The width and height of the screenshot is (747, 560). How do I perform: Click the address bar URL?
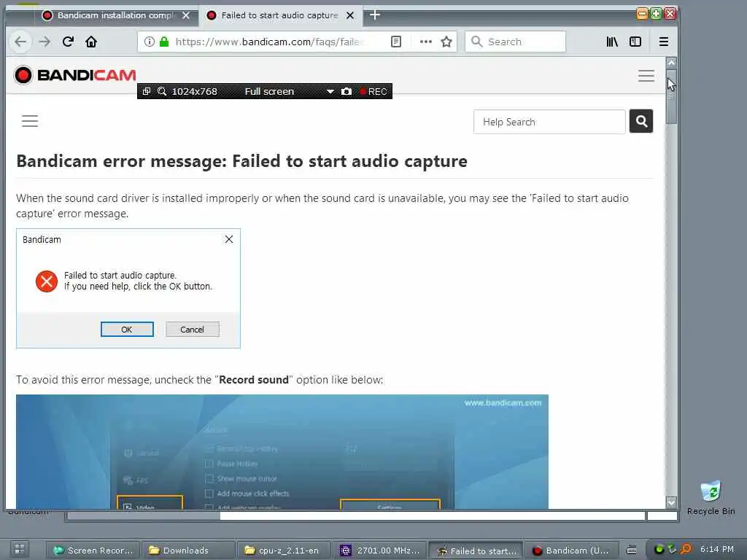(x=269, y=42)
